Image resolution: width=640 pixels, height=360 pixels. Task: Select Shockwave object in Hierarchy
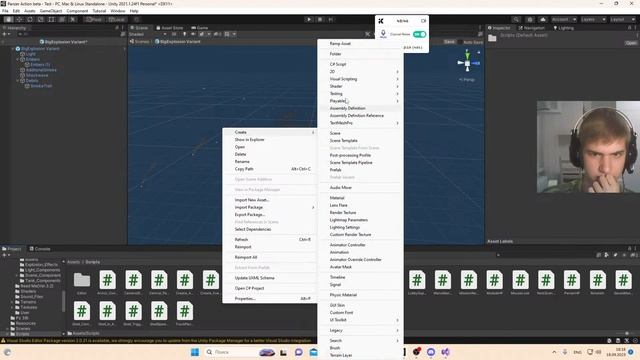coord(37,75)
